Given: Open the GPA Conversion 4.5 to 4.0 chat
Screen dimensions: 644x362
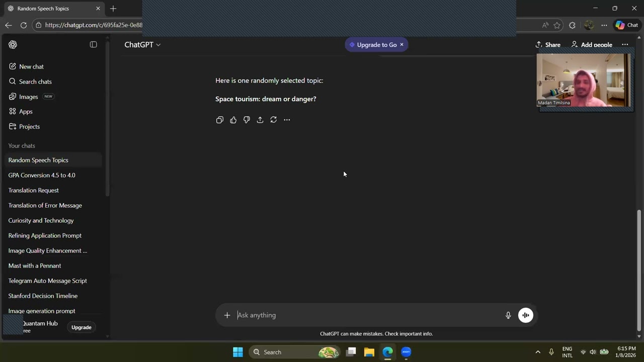Looking at the screenshot, I should [42, 175].
